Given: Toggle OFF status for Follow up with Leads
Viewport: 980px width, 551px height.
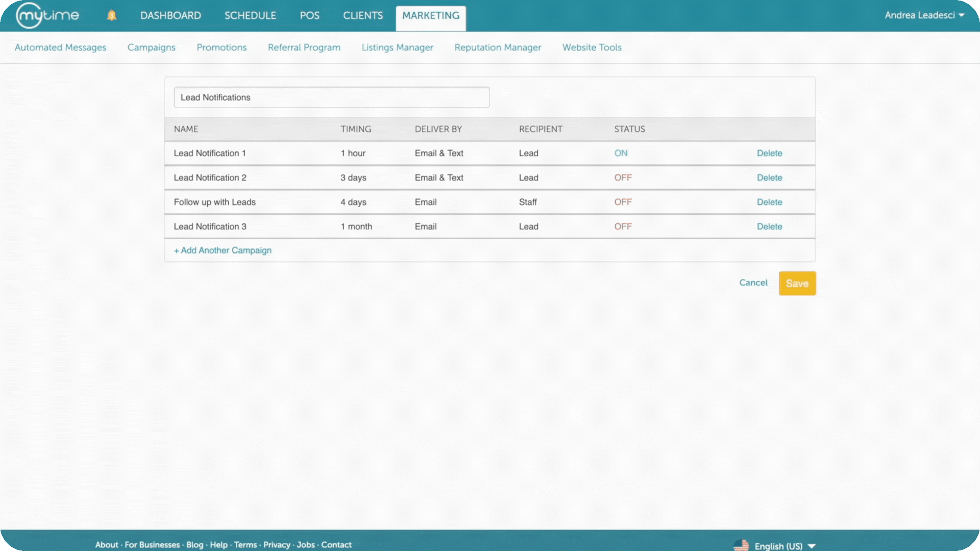Looking at the screenshot, I should pyautogui.click(x=623, y=202).
